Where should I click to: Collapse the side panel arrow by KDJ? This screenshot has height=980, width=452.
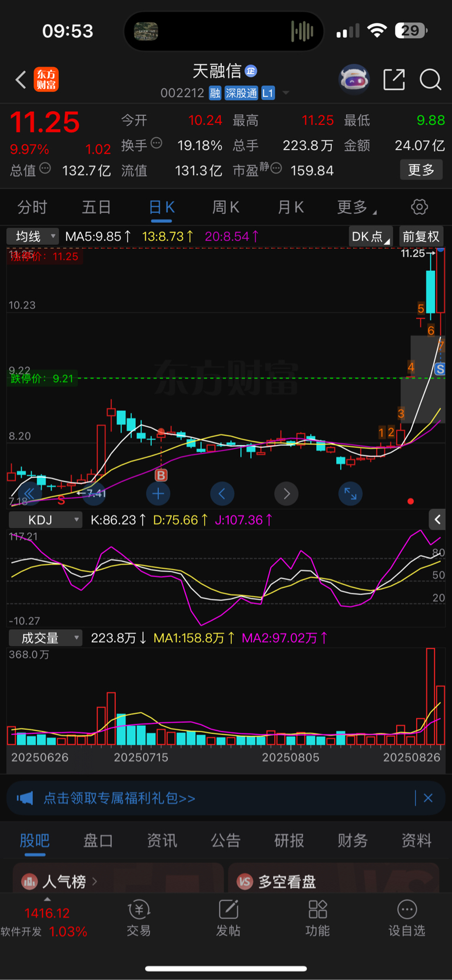[x=437, y=519]
